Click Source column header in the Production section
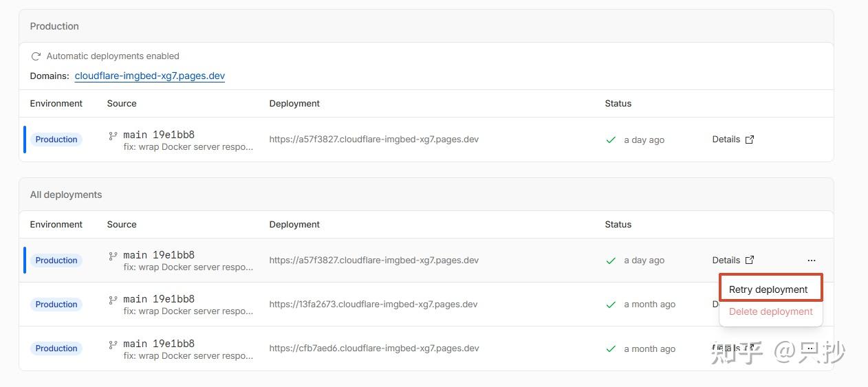The image size is (868, 387). pyautogui.click(x=122, y=103)
